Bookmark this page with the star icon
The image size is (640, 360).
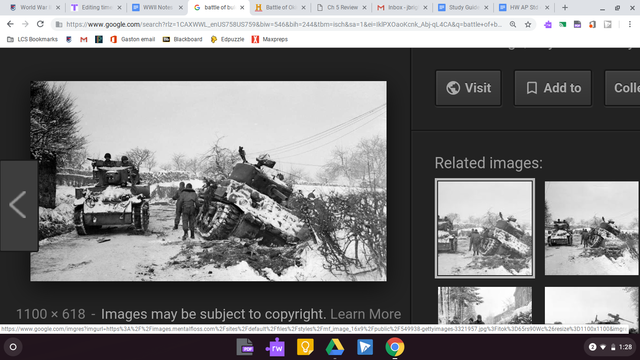tap(528, 24)
